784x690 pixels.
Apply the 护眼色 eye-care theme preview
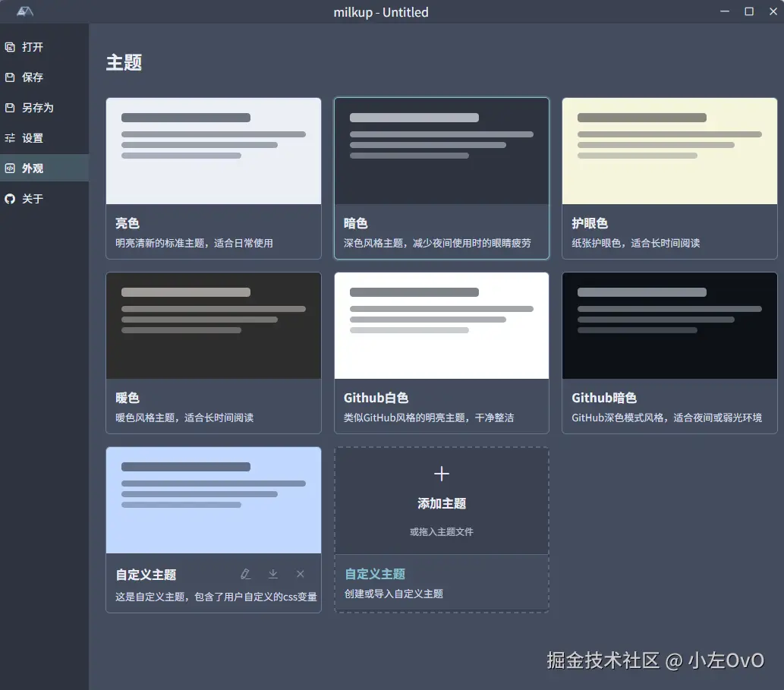tap(669, 151)
